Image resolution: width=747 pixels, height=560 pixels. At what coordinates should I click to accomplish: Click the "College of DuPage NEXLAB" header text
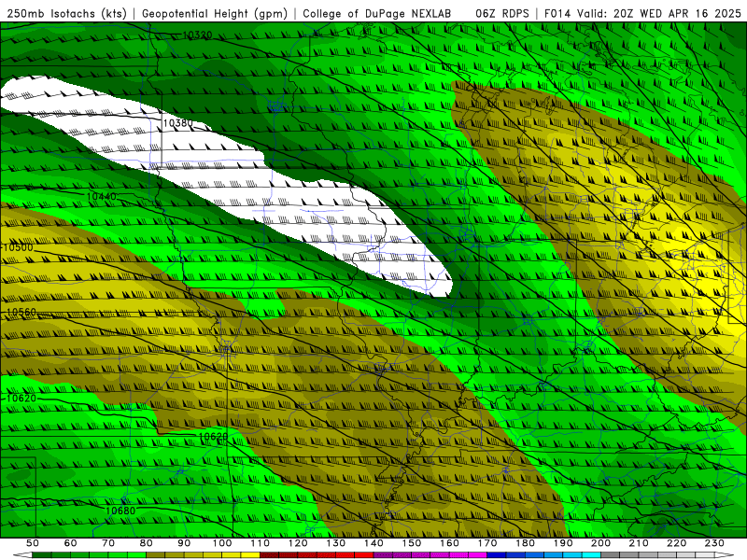(x=377, y=14)
